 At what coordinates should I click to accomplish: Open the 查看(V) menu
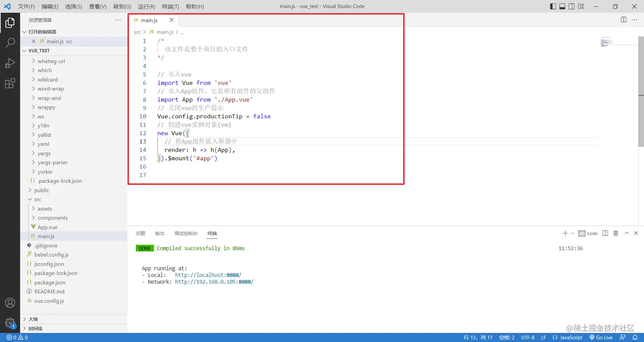(x=98, y=6)
